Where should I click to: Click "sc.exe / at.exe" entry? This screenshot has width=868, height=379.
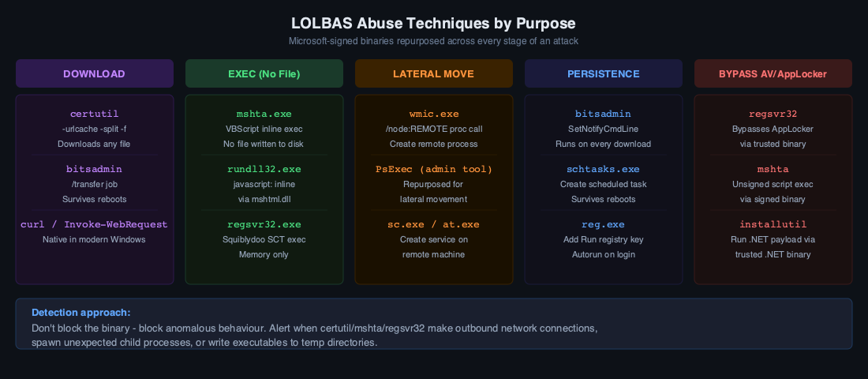tap(433, 224)
